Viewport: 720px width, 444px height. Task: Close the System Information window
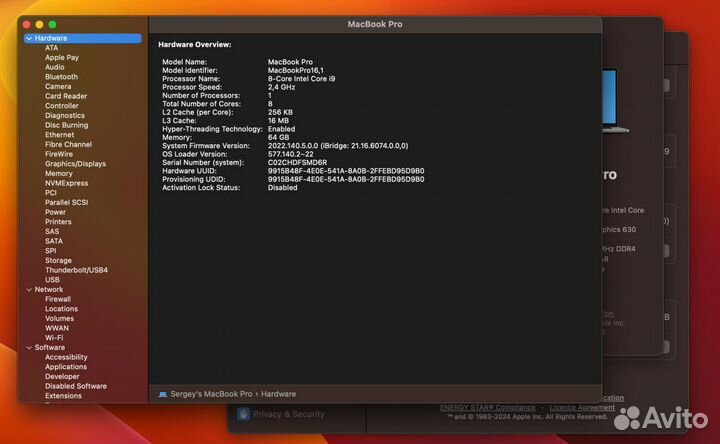[x=27, y=24]
